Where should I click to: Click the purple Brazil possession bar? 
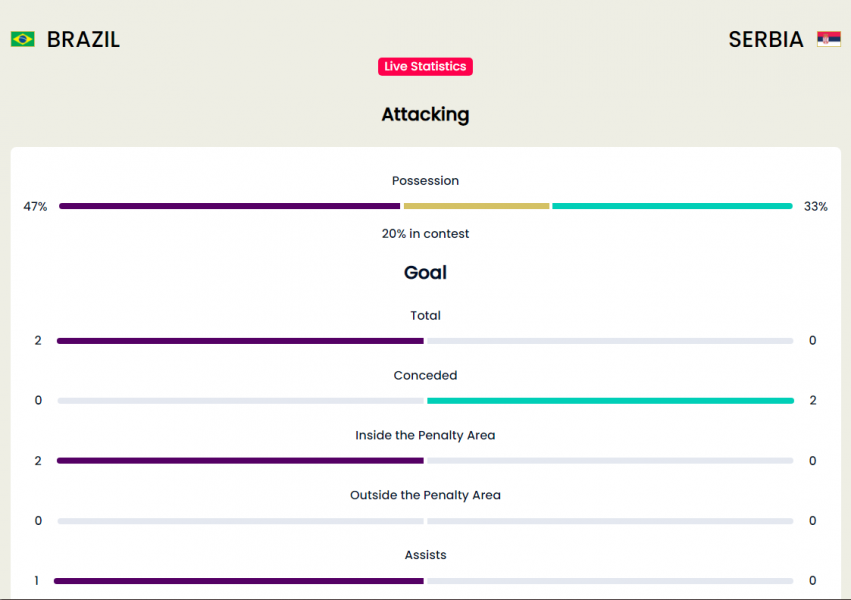[x=230, y=206]
